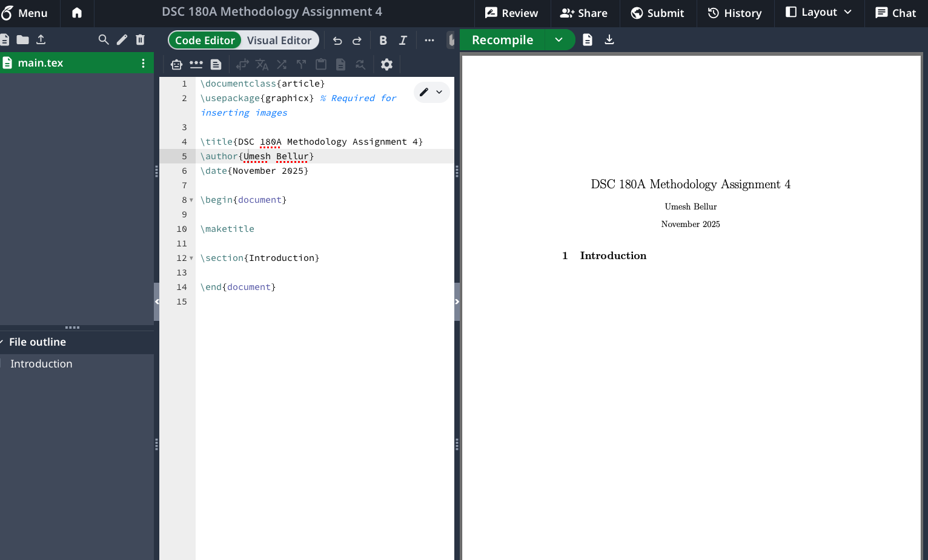
Task: Click the home icon in top bar
Action: click(x=77, y=13)
